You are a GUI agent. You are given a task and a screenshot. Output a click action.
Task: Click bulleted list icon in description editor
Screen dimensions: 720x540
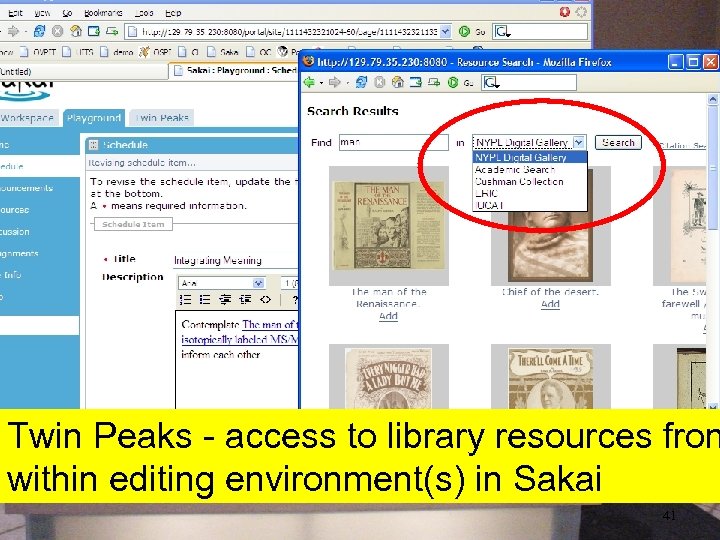[x=205, y=300]
